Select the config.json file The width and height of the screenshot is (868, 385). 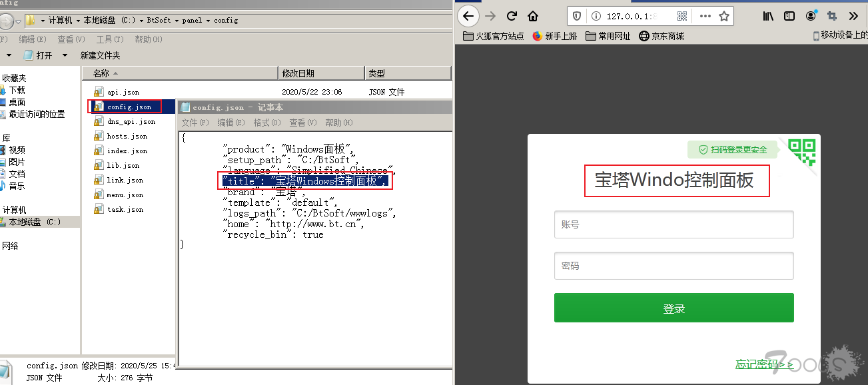(124, 107)
